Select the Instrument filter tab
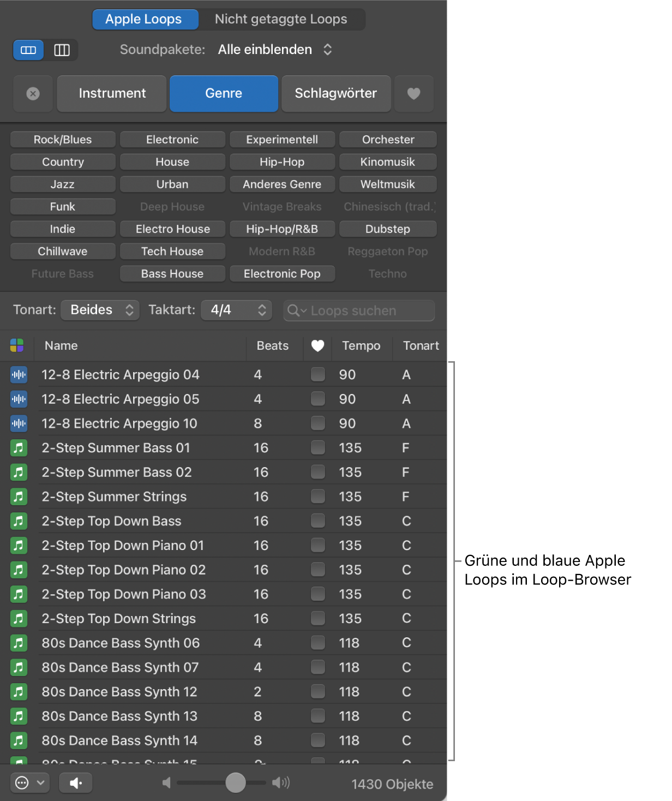The width and height of the screenshot is (672, 801). pos(112,94)
